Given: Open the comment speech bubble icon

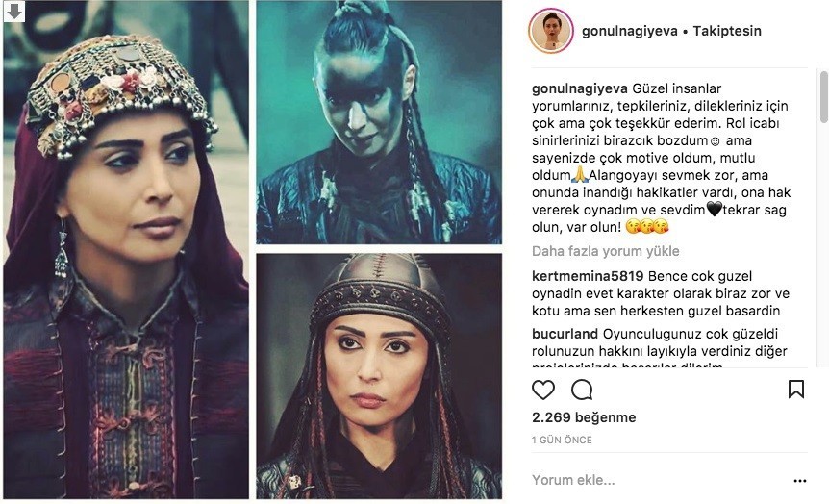Looking at the screenshot, I should coord(582,390).
